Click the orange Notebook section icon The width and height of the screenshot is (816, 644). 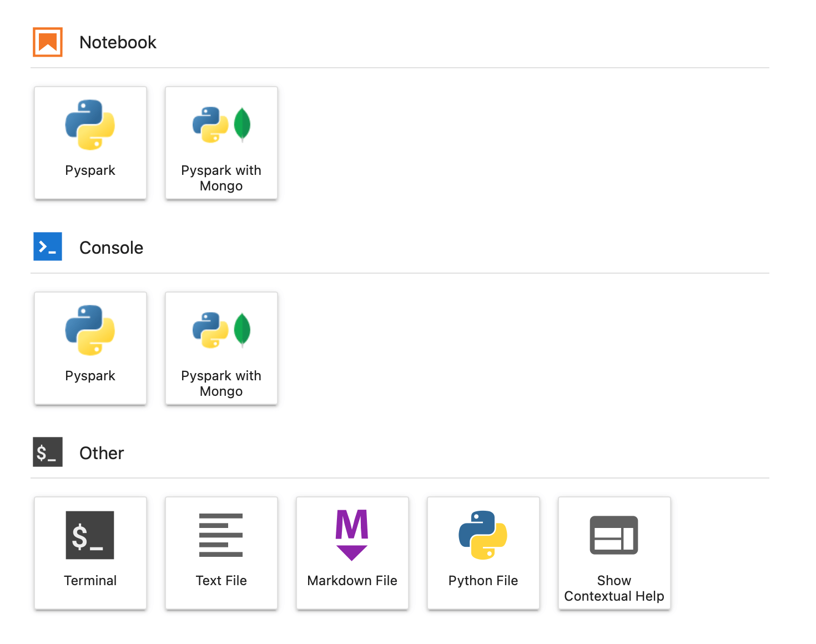click(48, 42)
